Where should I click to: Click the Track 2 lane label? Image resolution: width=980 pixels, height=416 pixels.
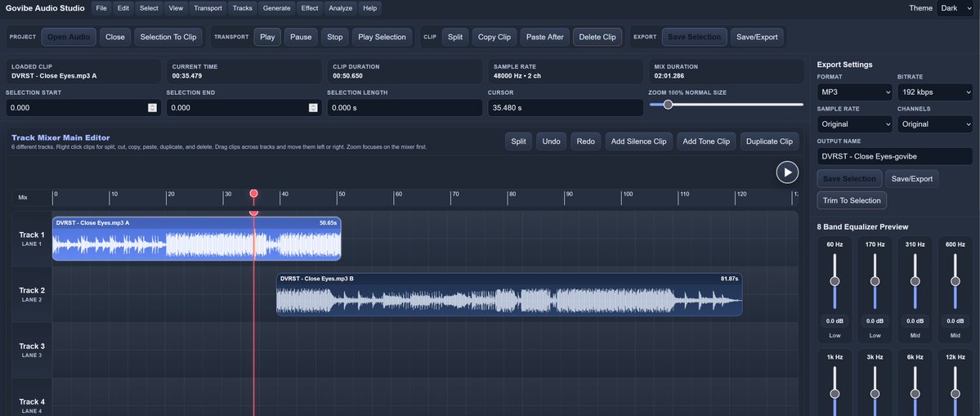(x=32, y=294)
